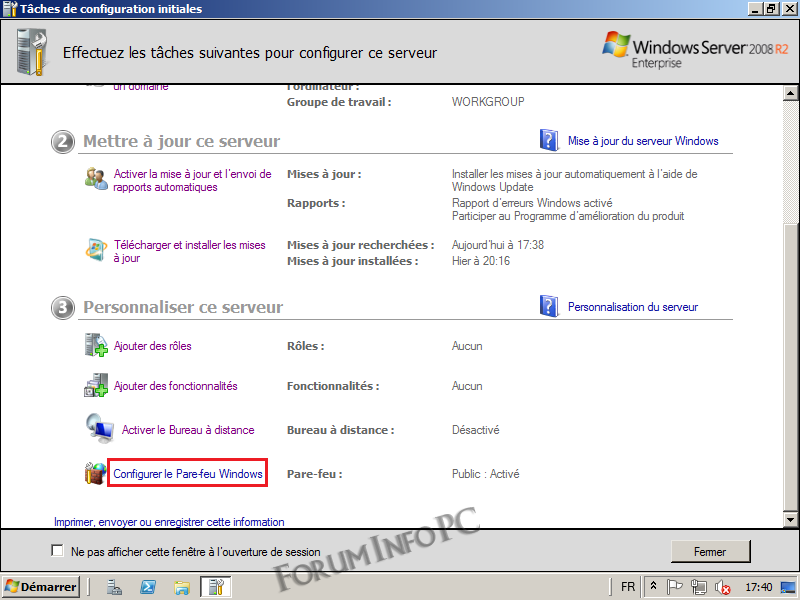Click the Aujourd'hui à 17:38 value
This screenshot has width=800, height=600.
click(497, 245)
